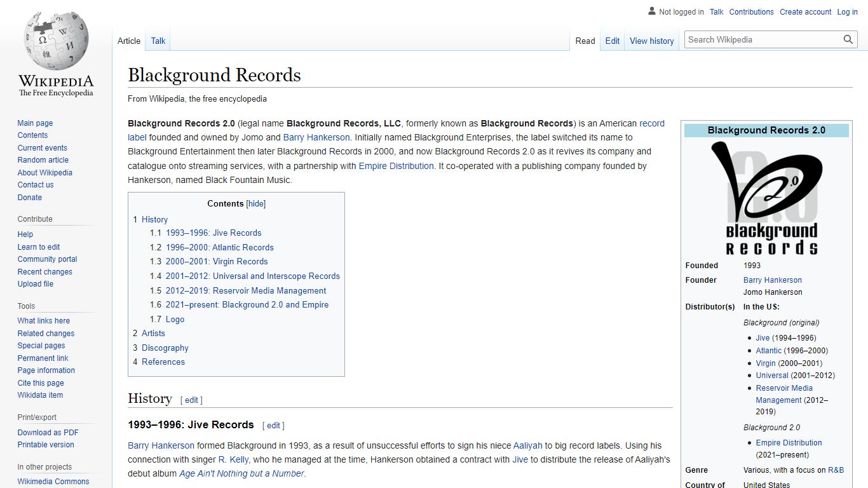
Task: Open the Universal distributor link in infobox
Action: click(x=772, y=376)
